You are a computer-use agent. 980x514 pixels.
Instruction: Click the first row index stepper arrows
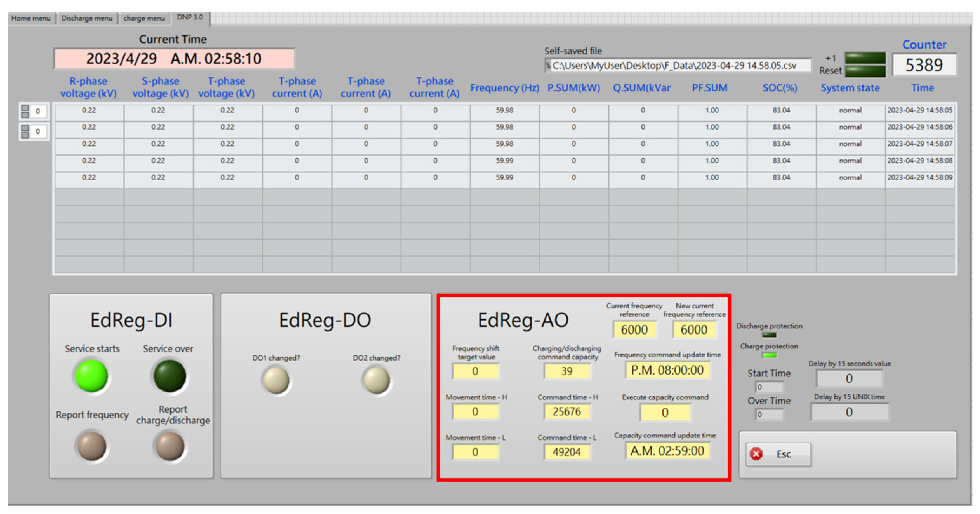pyautogui.click(x=25, y=111)
